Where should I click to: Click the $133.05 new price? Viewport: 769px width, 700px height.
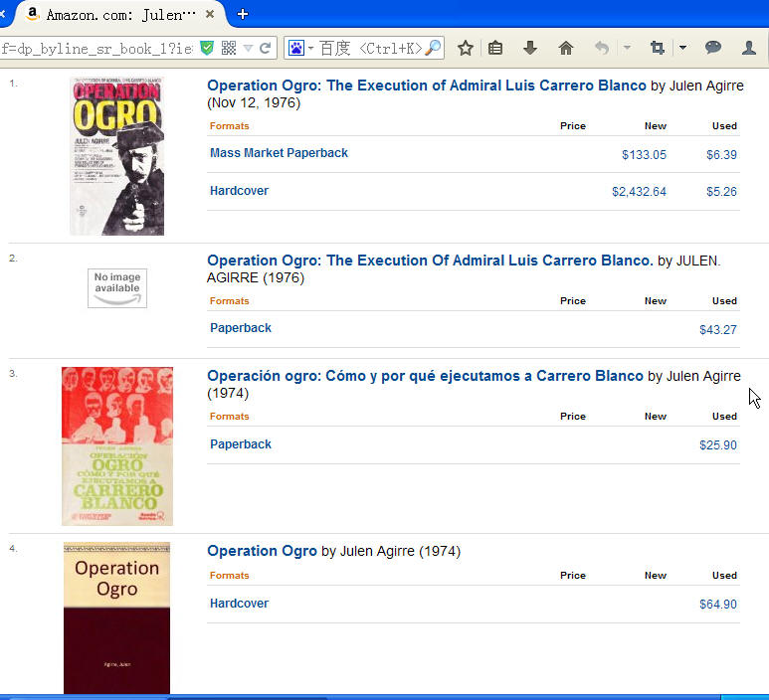point(644,155)
